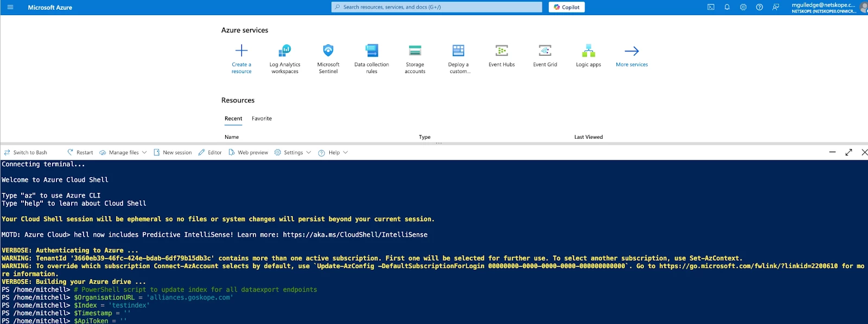Expand the Cloud Shell Settings dropdown
868x324 pixels.
293,153
